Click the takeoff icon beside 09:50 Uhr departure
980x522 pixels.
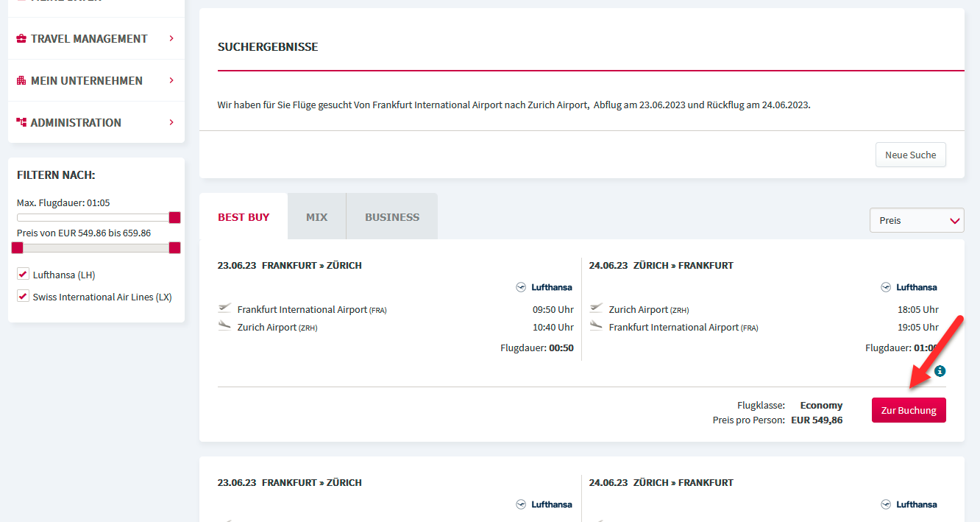[225, 308]
